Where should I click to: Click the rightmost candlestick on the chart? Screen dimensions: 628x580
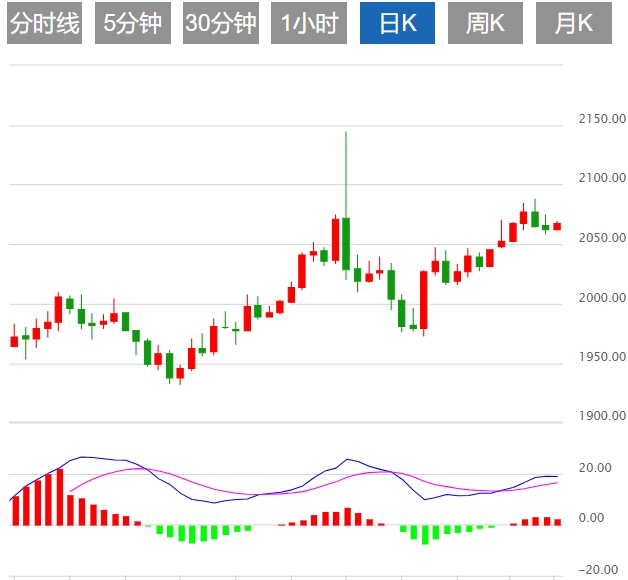(557, 226)
